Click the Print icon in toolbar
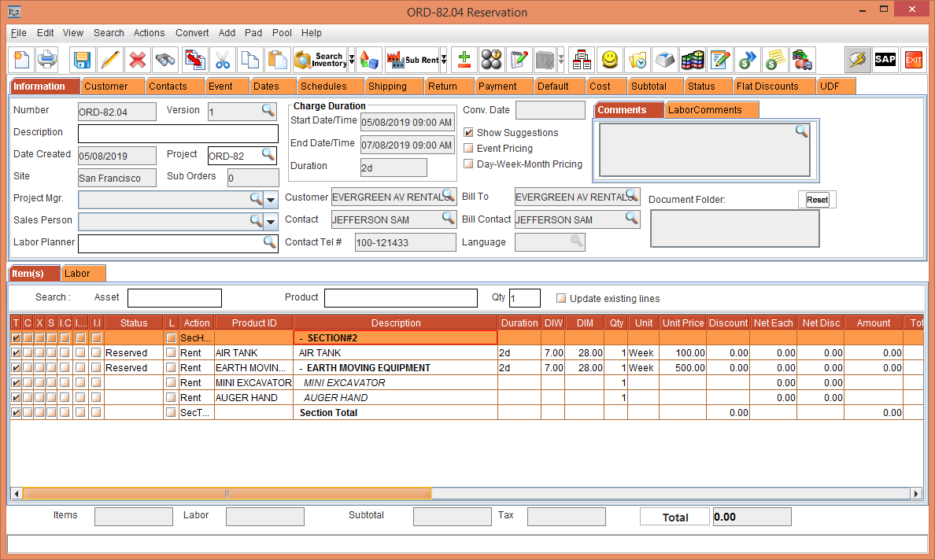This screenshot has width=935, height=560. coord(47,60)
